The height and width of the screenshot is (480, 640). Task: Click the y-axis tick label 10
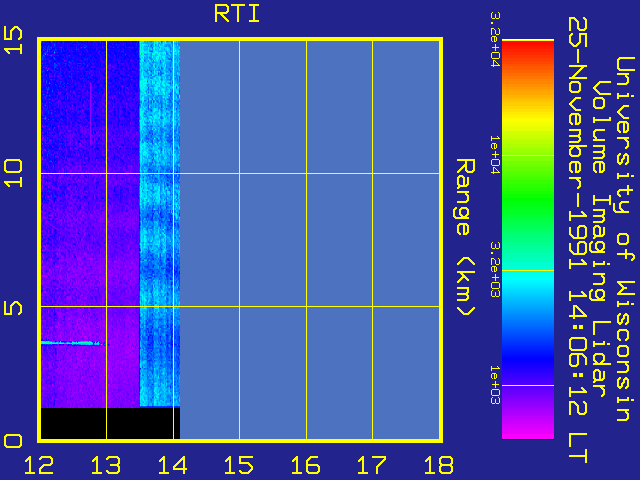[x=13, y=173]
